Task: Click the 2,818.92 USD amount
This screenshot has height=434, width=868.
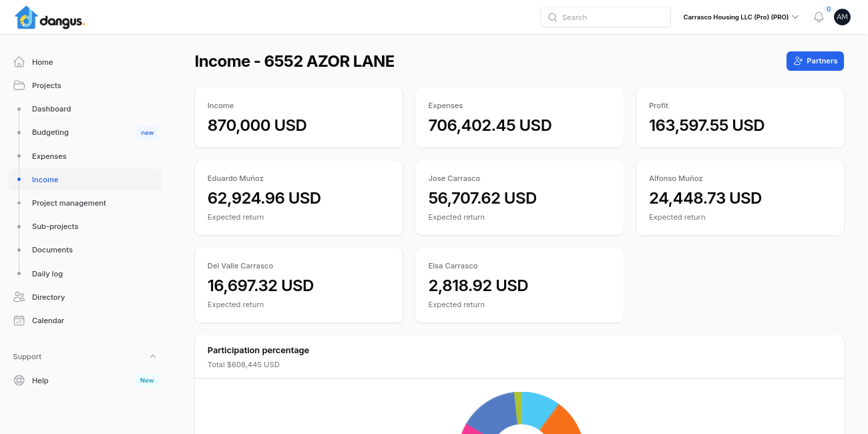Action: [x=478, y=286]
